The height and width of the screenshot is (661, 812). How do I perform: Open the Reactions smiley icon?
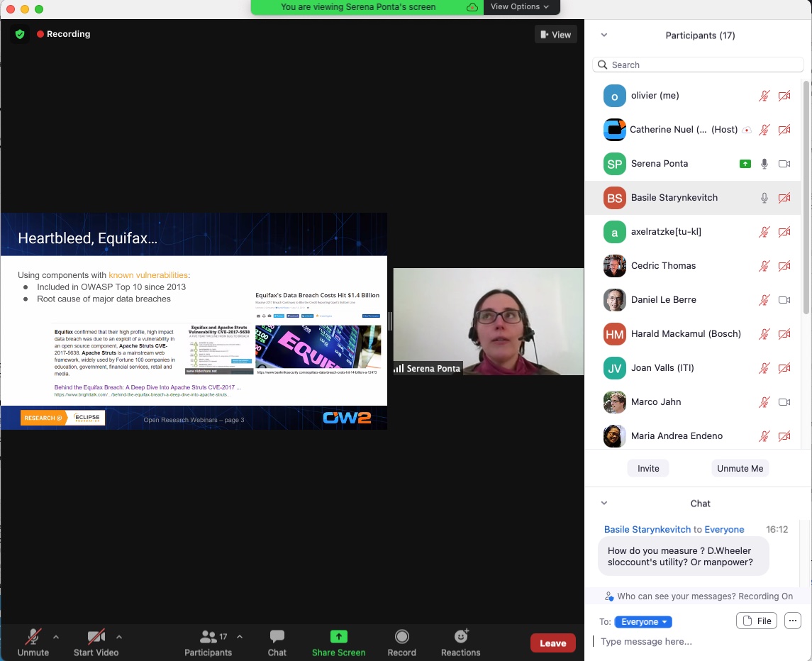pos(461,635)
